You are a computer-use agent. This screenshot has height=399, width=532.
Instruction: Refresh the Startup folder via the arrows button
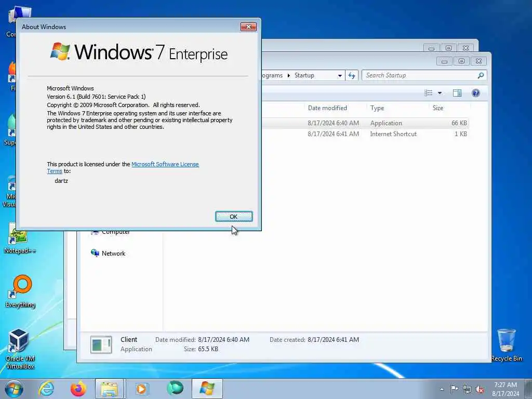pyautogui.click(x=352, y=75)
